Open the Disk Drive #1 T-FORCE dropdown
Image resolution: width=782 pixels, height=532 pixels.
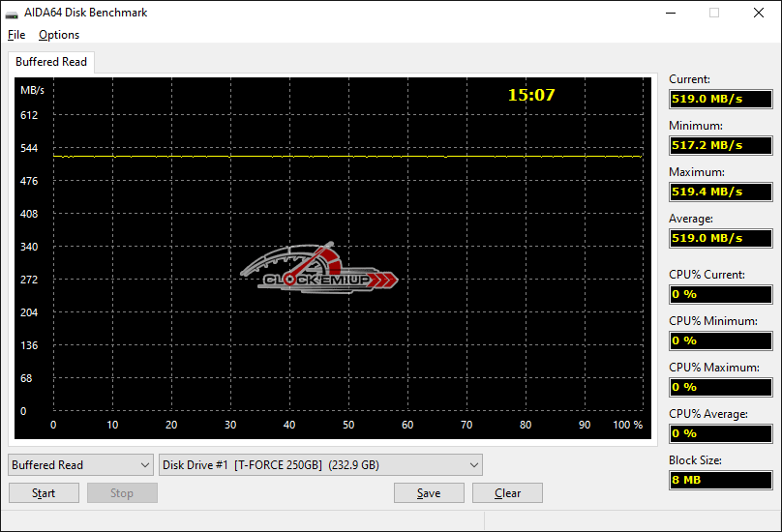(320, 465)
